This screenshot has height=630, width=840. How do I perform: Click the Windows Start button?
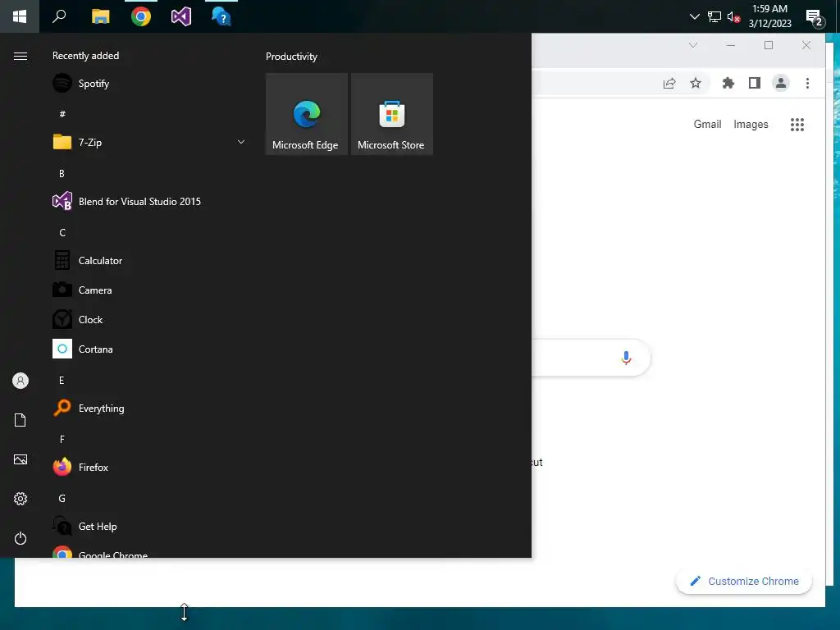click(x=20, y=16)
